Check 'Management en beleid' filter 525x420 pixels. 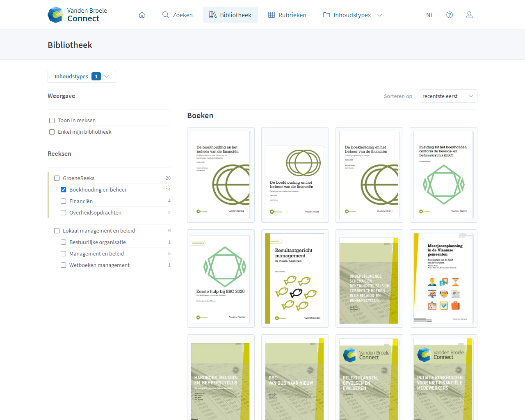pyautogui.click(x=63, y=253)
